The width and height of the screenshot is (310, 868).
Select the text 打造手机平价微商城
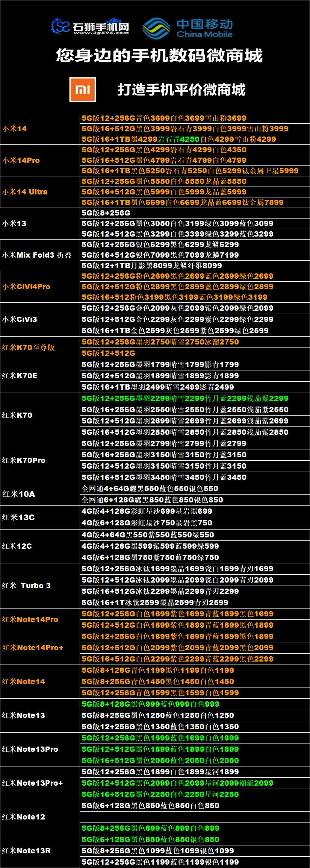click(181, 90)
